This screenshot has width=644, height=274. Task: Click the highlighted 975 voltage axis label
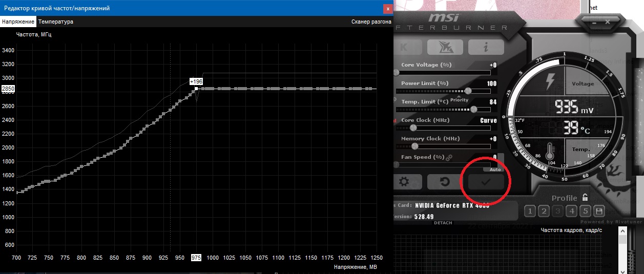click(197, 257)
